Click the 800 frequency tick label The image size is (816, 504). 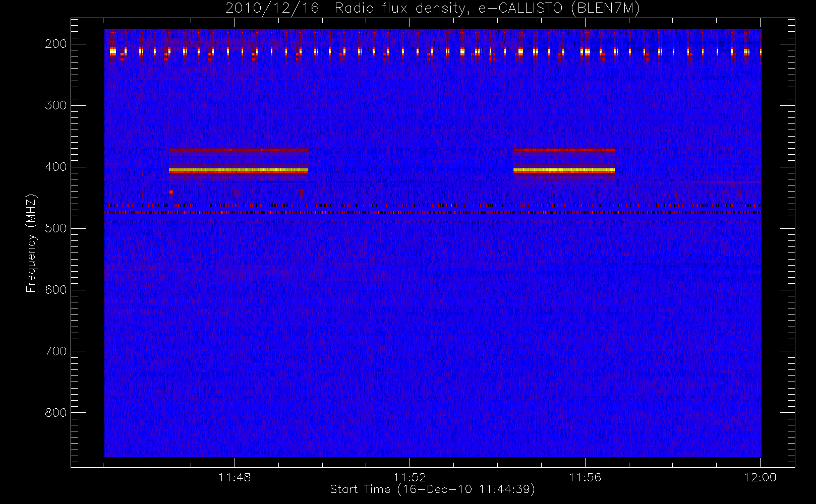coord(55,413)
